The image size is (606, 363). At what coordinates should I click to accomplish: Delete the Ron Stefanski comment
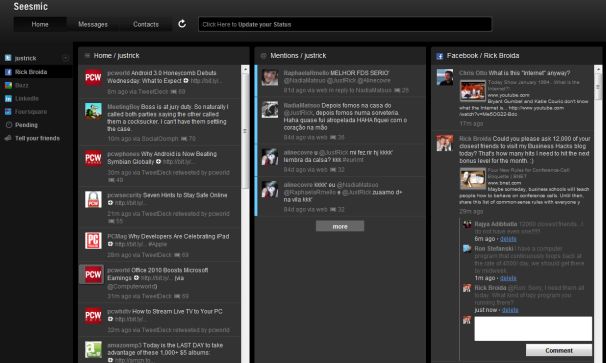point(508,278)
